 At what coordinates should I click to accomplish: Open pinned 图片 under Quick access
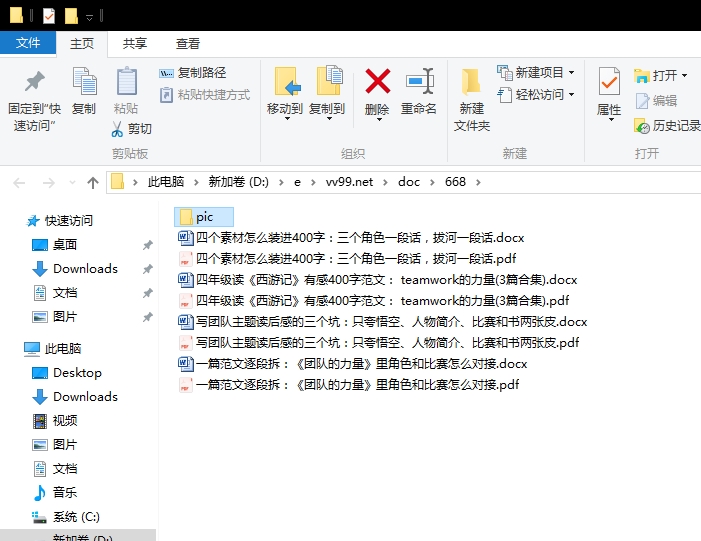(55, 317)
